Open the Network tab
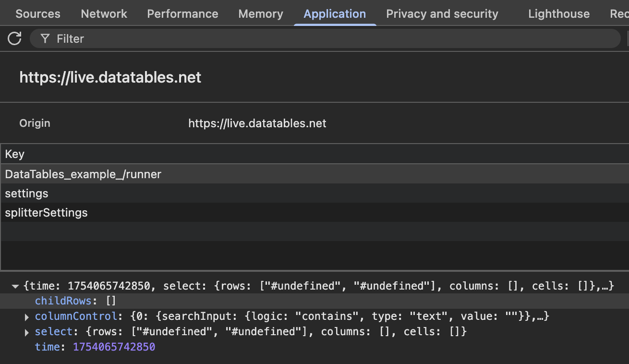The height and width of the screenshot is (364, 629). pos(104,14)
